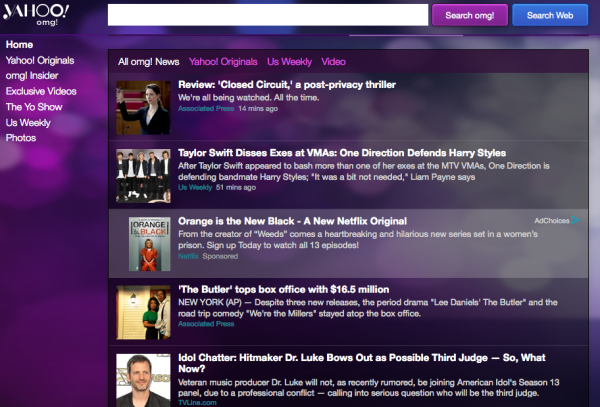Focus the search text field
Screen dimensions: 600x407
[x=268, y=15]
